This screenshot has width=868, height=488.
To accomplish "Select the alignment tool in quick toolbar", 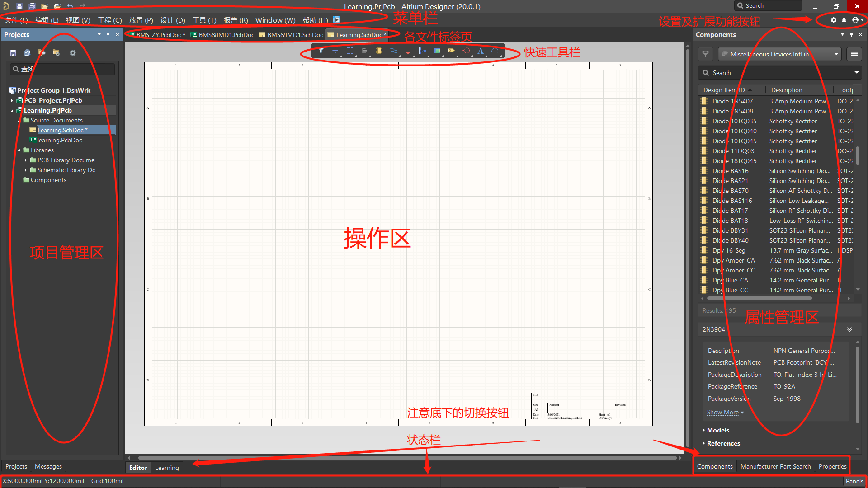I will coord(364,51).
